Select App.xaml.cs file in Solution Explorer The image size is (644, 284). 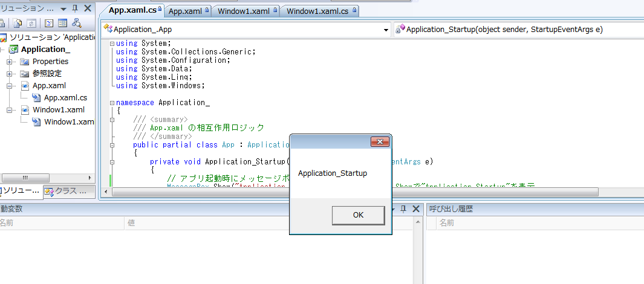(x=66, y=98)
